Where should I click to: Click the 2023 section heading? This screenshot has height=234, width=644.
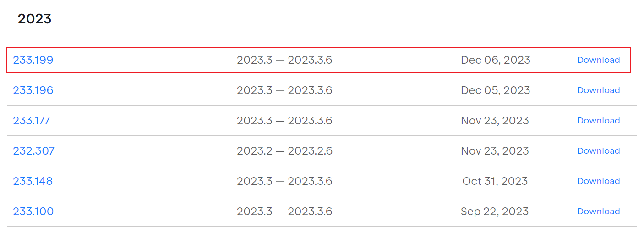34,19
